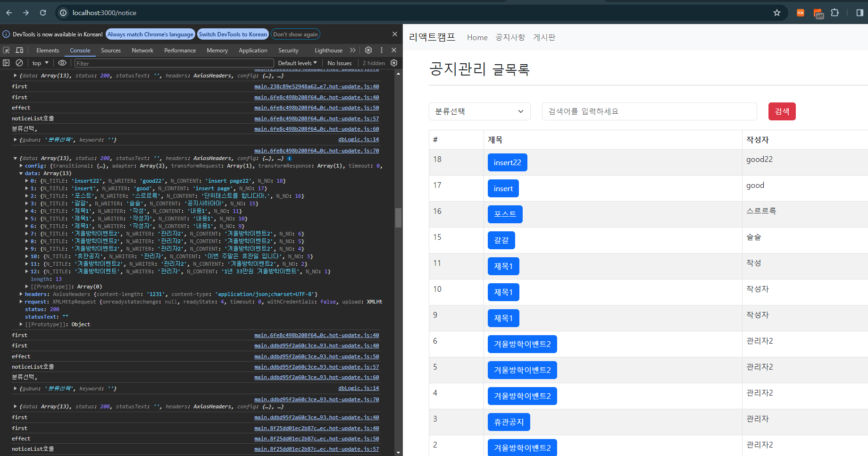Dismiss the DevTools language notification bar

point(395,34)
